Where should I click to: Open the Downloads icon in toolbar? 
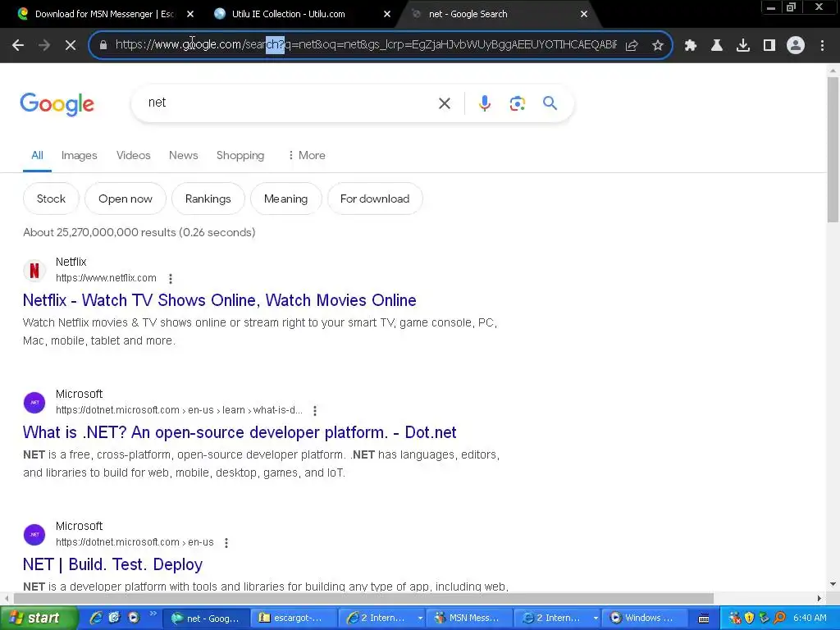coord(743,46)
